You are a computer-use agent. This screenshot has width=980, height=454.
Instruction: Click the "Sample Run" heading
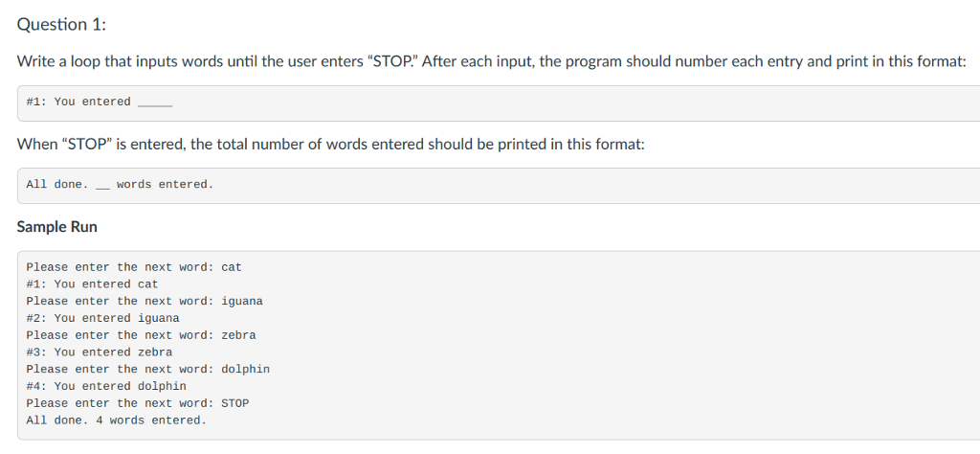(x=56, y=226)
